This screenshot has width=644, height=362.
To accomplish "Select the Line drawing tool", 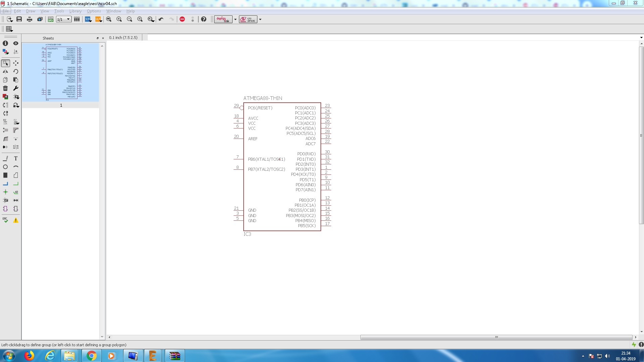I will 5,158.
